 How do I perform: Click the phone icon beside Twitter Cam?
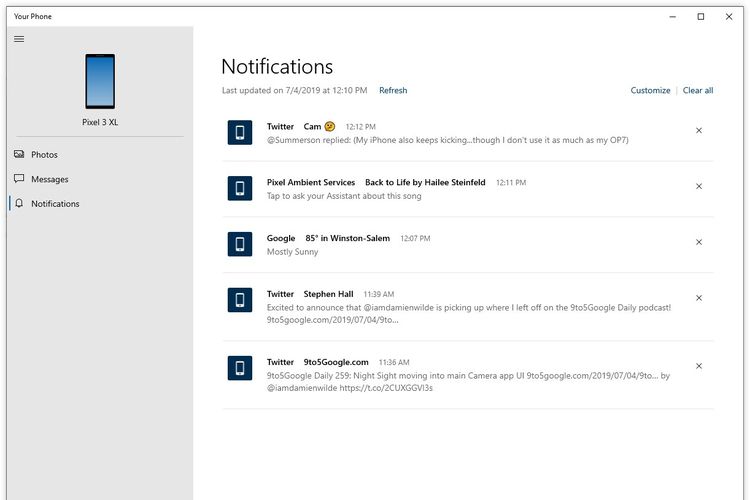coord(240,133)
